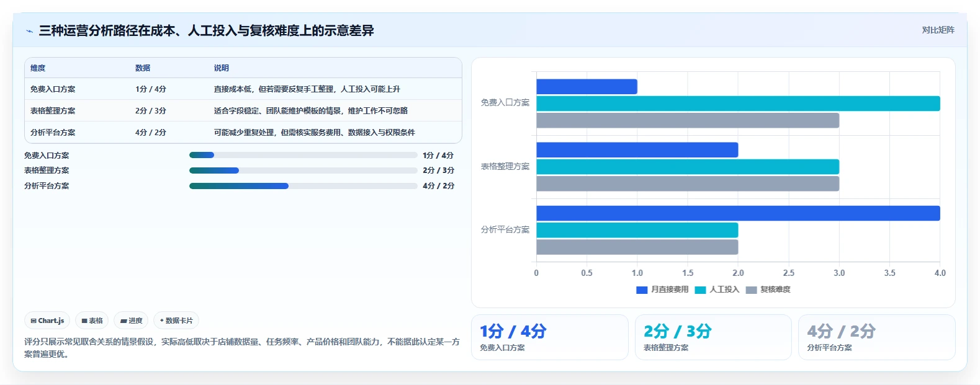Click the 表格整理方案 progress bar

[x=303, y=170]
